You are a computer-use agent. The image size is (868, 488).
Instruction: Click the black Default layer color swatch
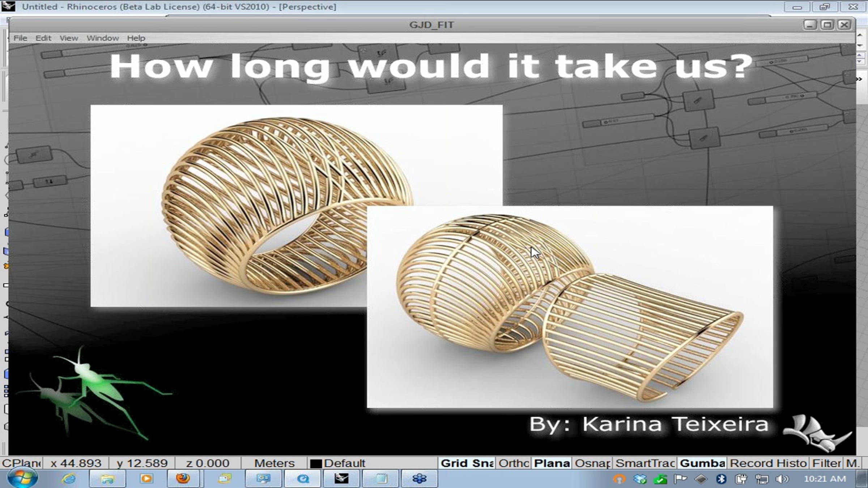click(x=316, y=464)
